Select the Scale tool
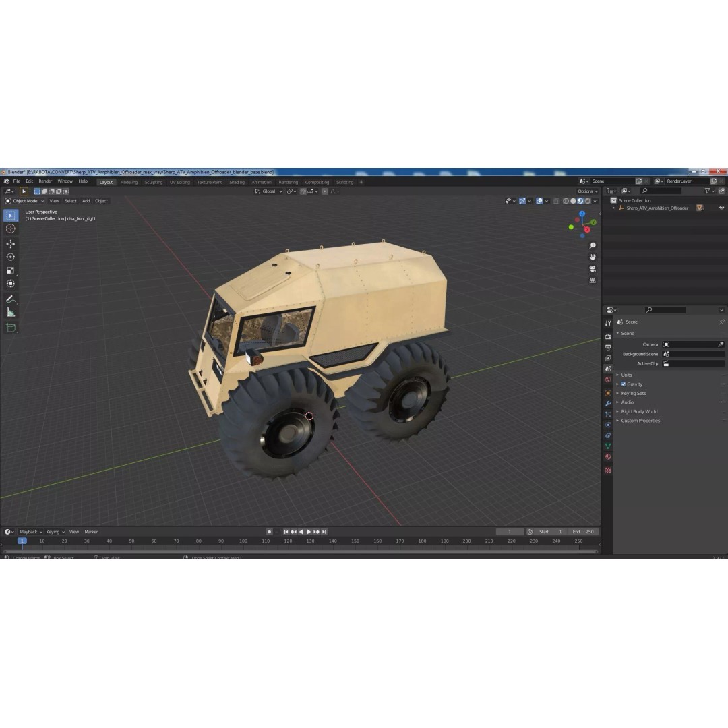This screenshot has height=728, width=728. point(11,271)
